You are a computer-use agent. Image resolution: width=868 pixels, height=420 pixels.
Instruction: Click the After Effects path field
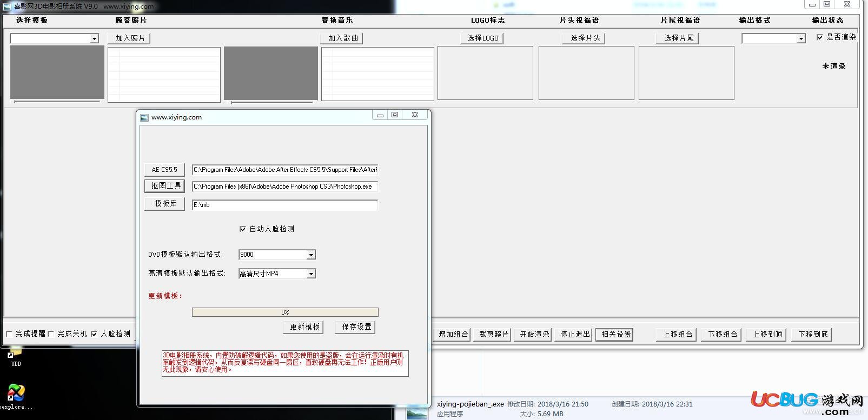tap(285, 170)
